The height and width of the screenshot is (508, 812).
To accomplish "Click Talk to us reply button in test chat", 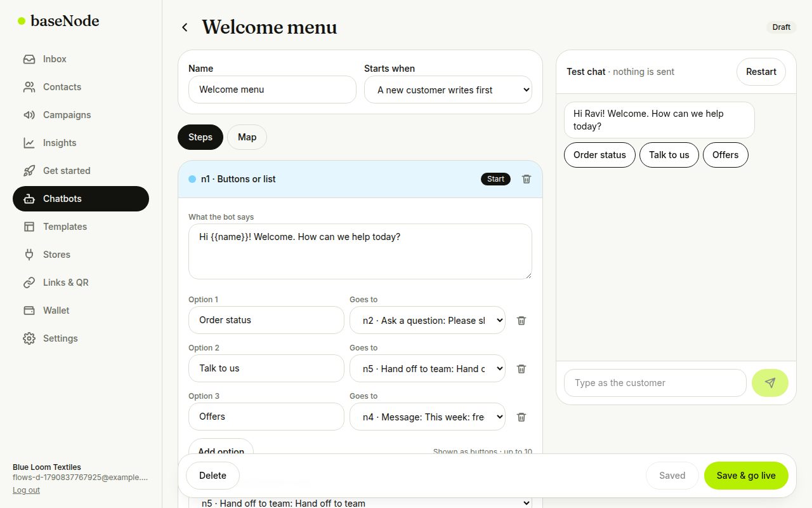I will [x=669, y=155].
